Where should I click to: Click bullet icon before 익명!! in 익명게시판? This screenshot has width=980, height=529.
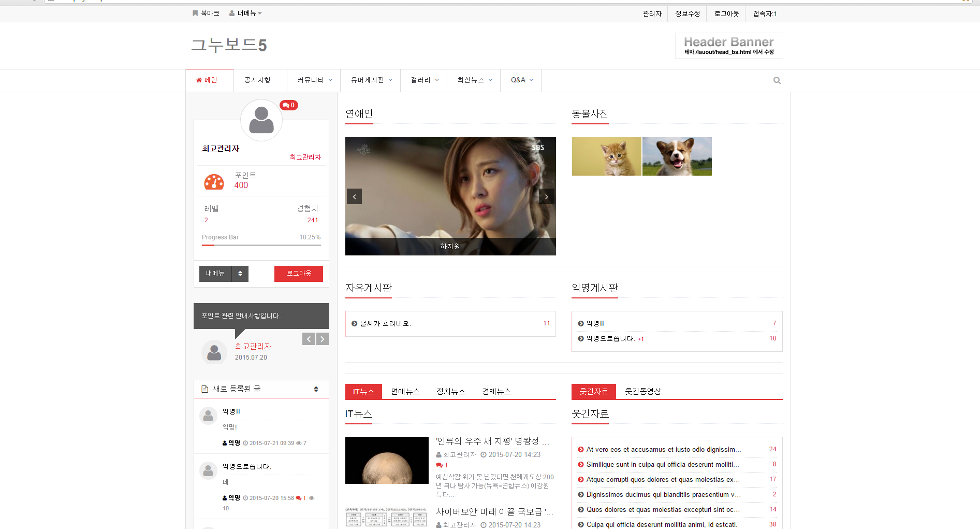coord(581,323)
